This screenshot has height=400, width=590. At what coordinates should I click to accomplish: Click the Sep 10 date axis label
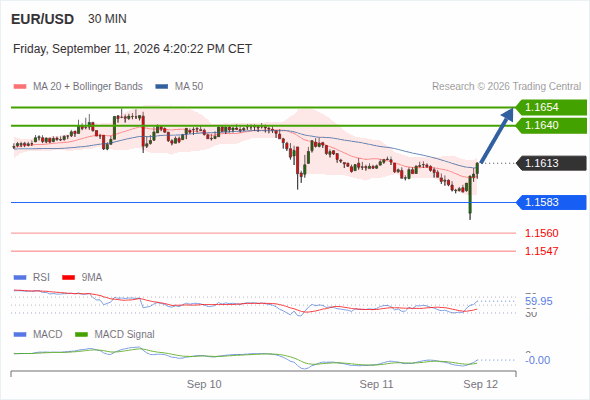pos(204,384)
